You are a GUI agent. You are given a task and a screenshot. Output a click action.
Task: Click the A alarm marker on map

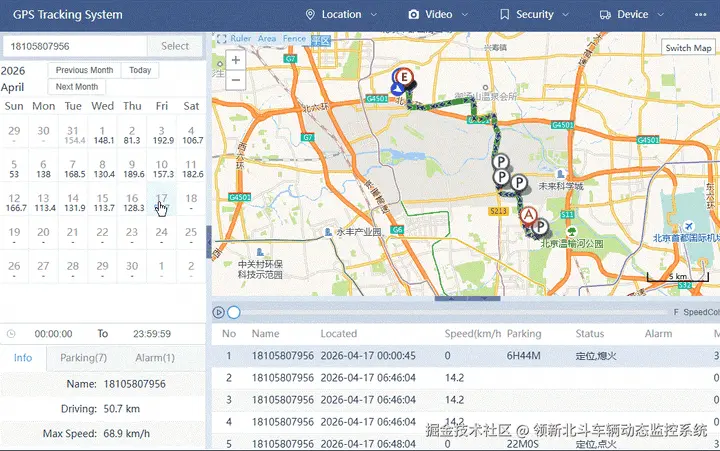pyautogui.click(x=529, y=215)
